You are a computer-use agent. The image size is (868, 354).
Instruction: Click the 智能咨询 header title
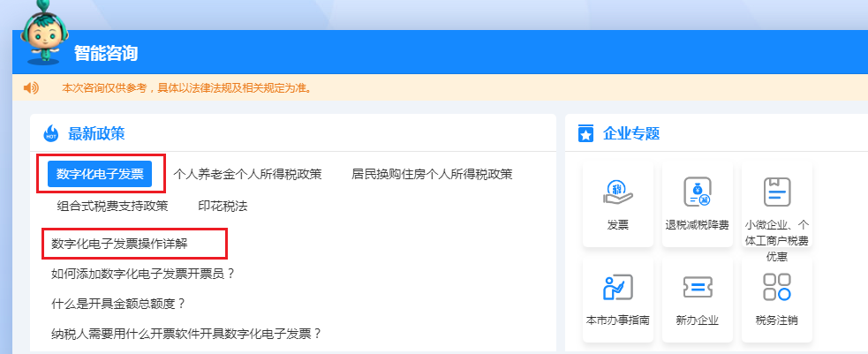106,53
